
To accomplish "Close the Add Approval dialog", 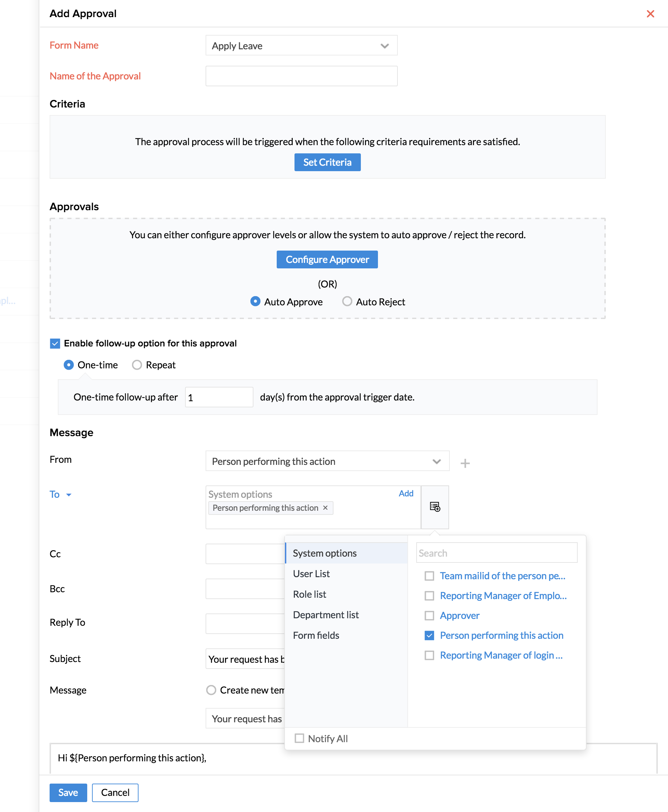I will coord(650,14).
